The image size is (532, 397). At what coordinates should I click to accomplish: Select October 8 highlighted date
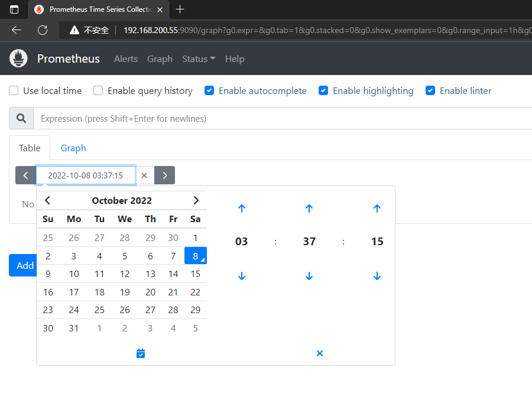[196, 256]
